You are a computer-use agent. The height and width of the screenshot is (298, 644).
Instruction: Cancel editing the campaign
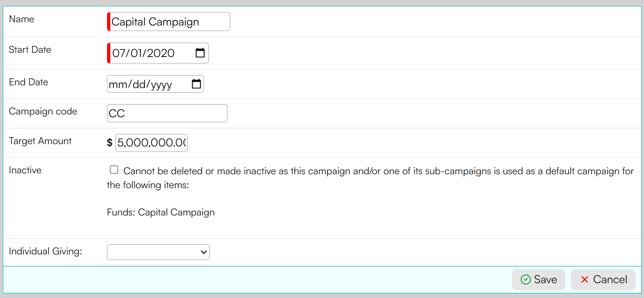603,279
